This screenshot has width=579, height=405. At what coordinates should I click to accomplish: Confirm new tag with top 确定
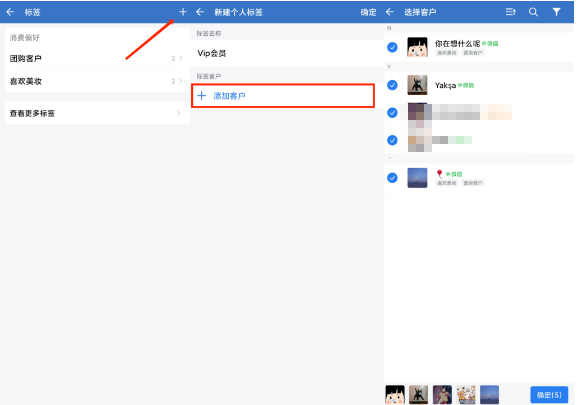click(x=368, y=12)
